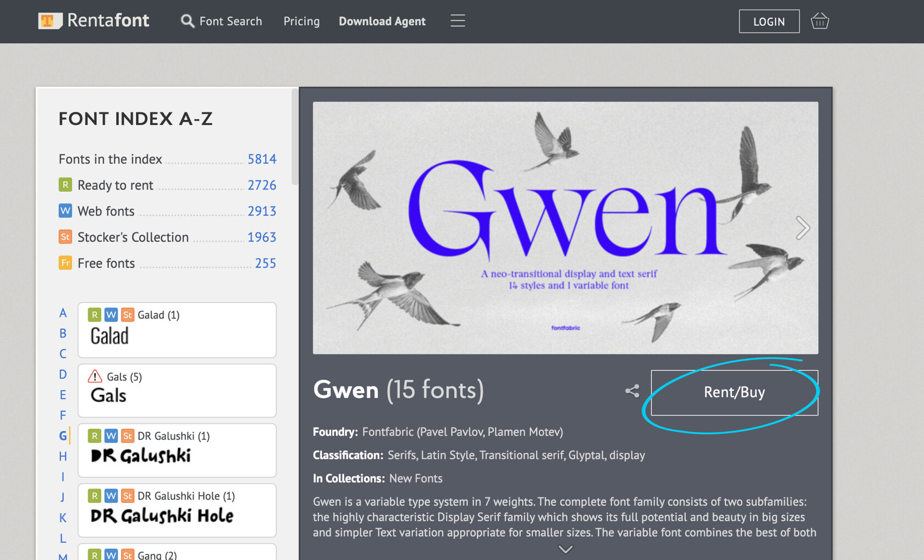Click the W badge on Galad card
The height and width of the screenshot is (560, 924).
(111, 314)
